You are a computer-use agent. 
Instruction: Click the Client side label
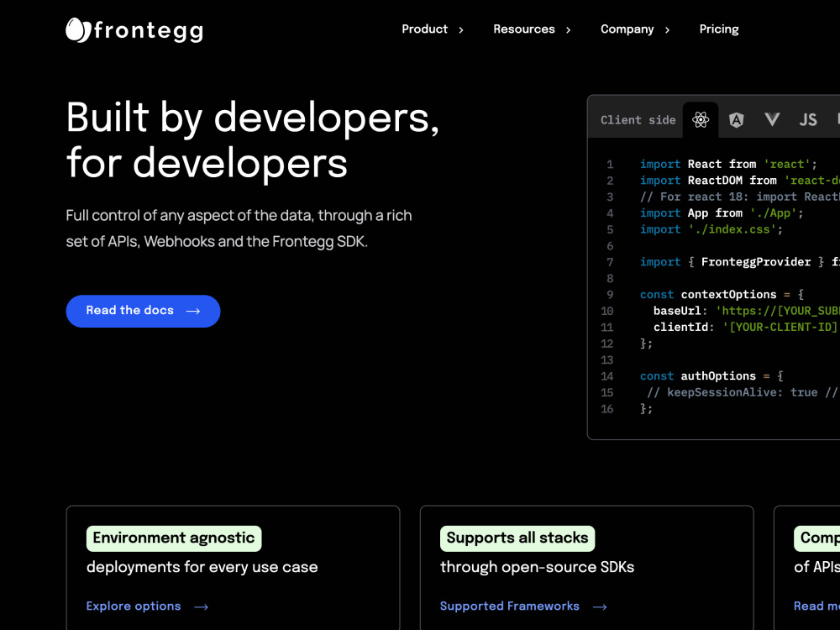point(638,120)
